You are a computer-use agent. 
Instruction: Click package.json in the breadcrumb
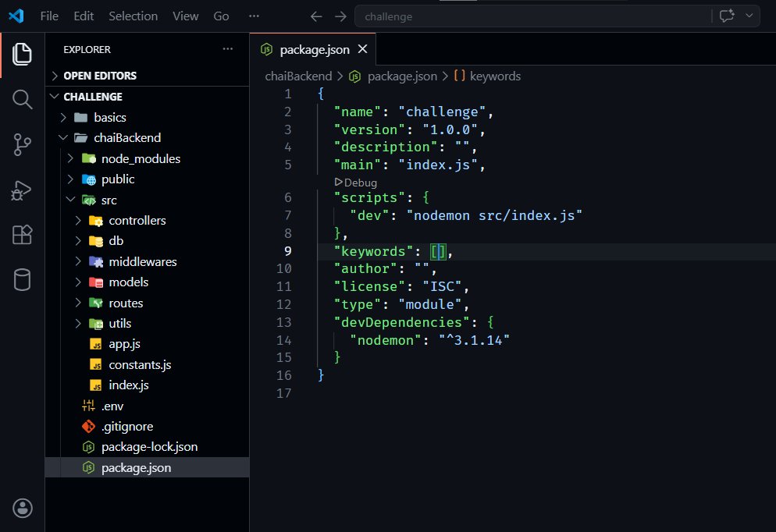coord(402,76)
